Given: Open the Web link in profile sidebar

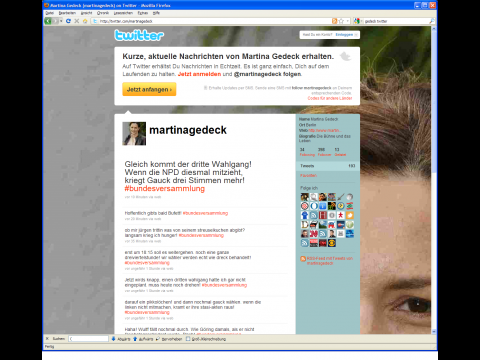Looking at the screenshot, I should coord(324,130).
